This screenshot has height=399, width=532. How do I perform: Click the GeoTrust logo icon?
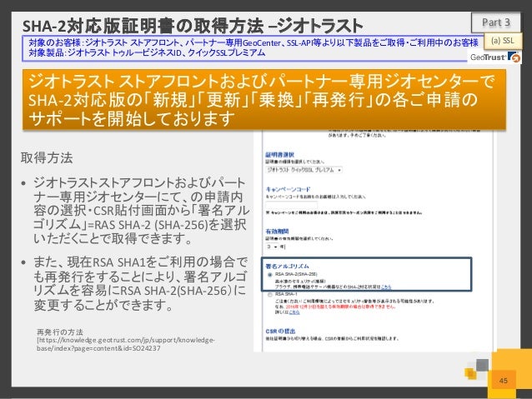pos(494,57)
